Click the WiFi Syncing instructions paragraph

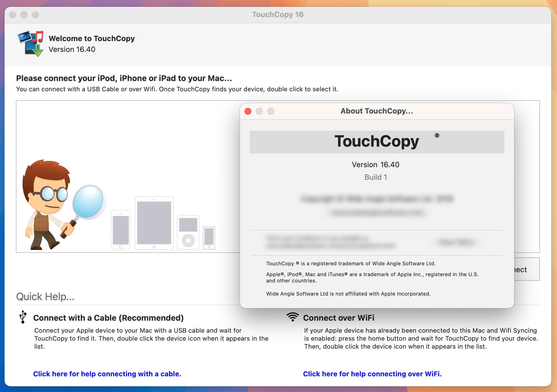(x=421, y=338)
